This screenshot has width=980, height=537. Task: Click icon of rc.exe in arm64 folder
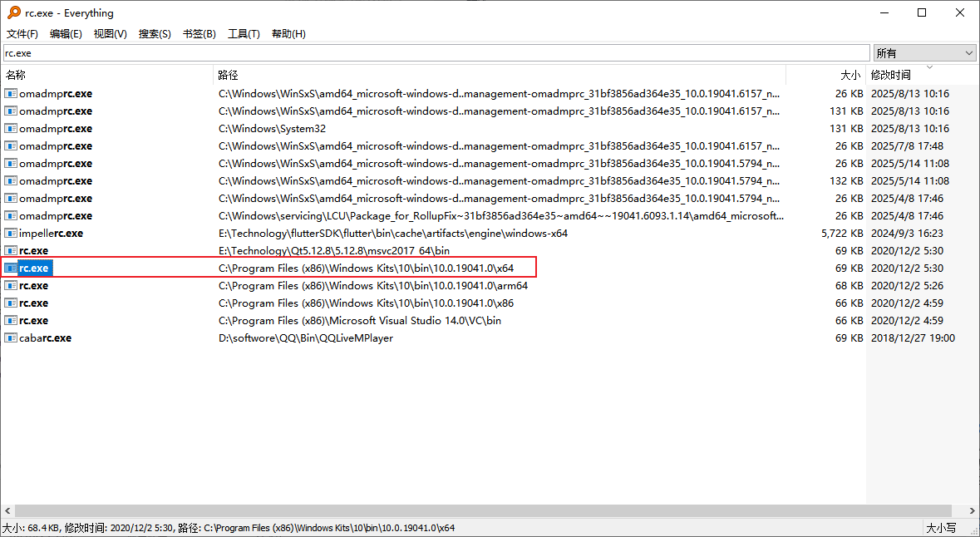pyautogui.click(x=11, y=286)
